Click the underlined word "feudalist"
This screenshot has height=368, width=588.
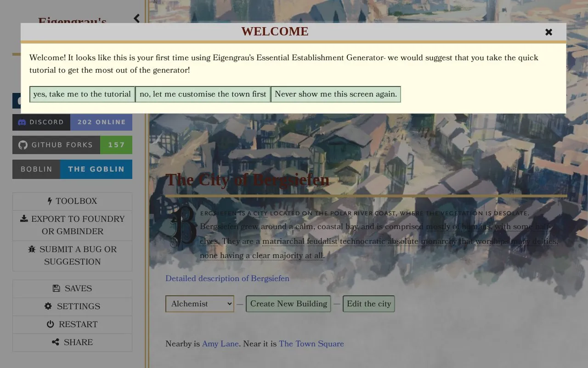(x=322, y=241)
